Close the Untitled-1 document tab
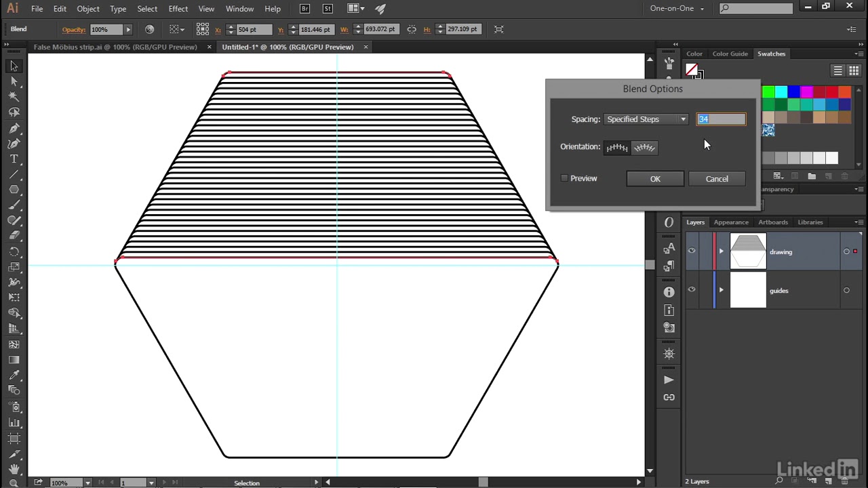 pyautogui.click(x=366, y=47)
